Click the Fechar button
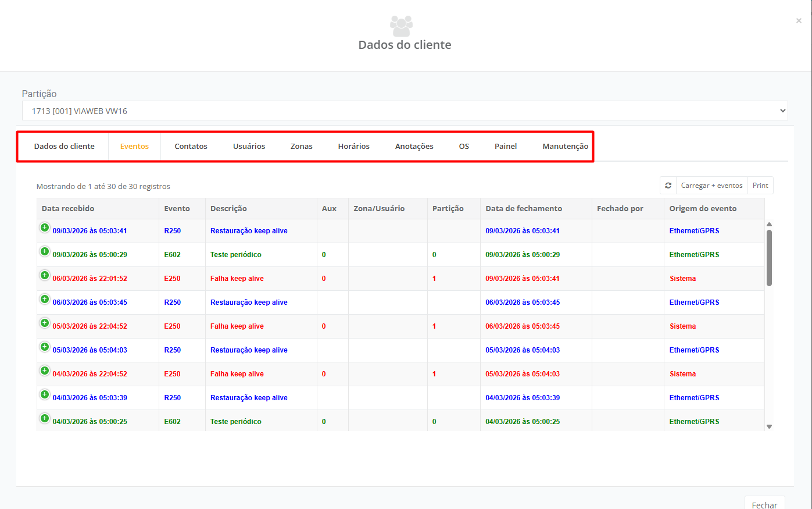Screen dimensions: 812x509 [764, 504]
